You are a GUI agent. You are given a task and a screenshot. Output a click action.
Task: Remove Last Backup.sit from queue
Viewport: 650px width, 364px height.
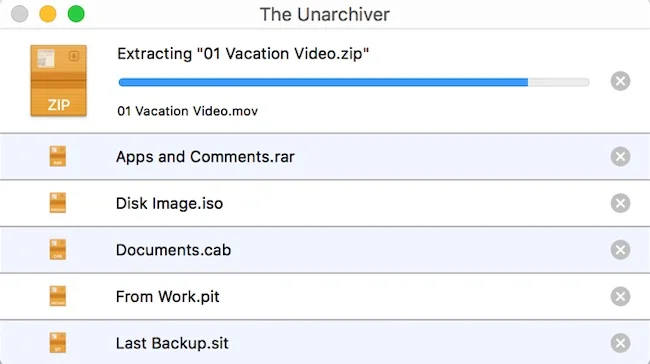click(x=620, y=343)
